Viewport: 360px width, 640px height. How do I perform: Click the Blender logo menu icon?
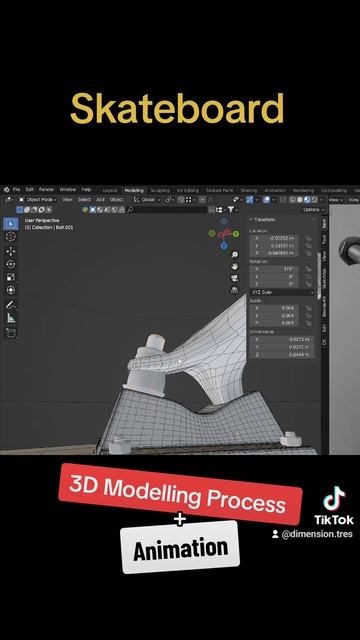6,190
